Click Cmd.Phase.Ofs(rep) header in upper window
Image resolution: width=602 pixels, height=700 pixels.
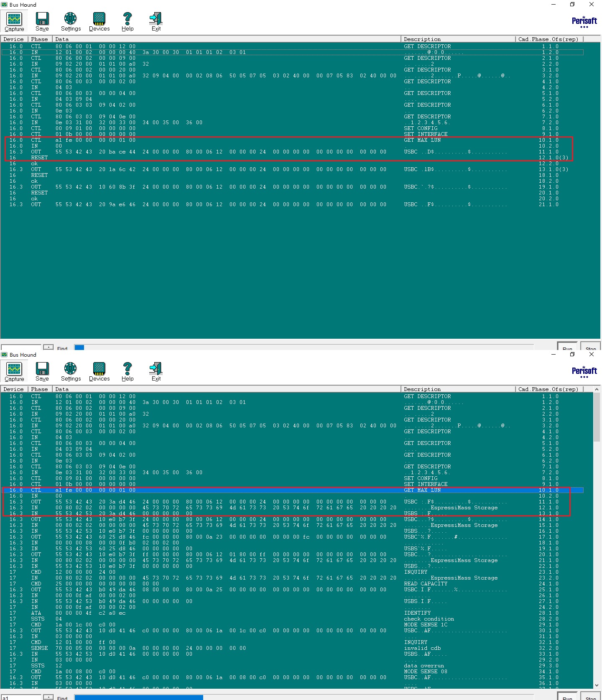pyautogui.click(x=549, y=39)
